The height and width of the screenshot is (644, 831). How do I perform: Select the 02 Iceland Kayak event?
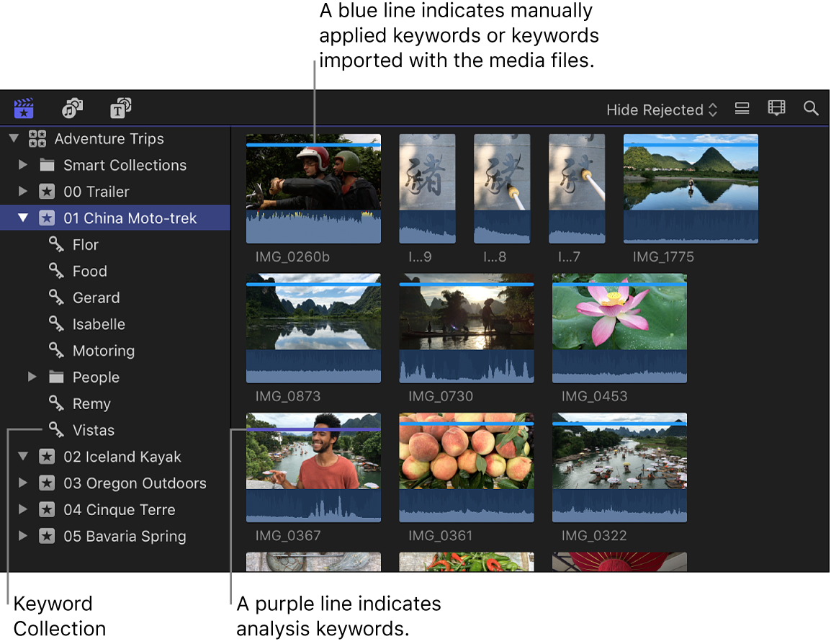[122, 457]
